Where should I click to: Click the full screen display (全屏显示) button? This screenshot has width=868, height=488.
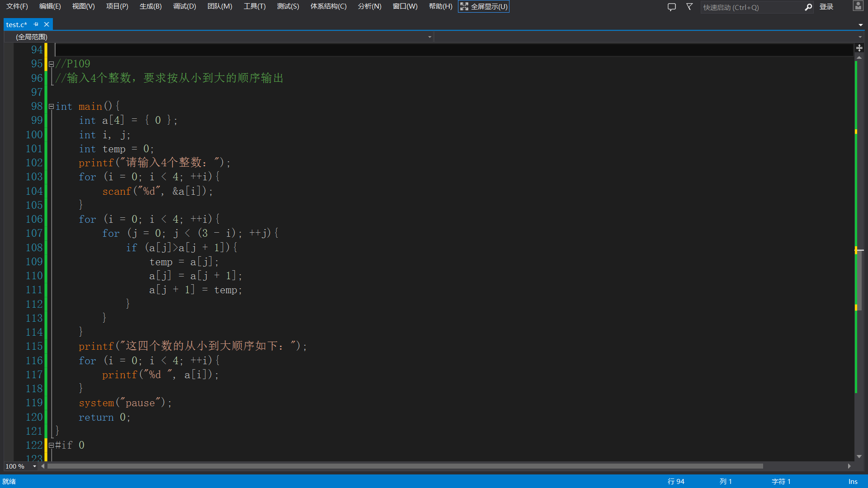coord(484,6)
